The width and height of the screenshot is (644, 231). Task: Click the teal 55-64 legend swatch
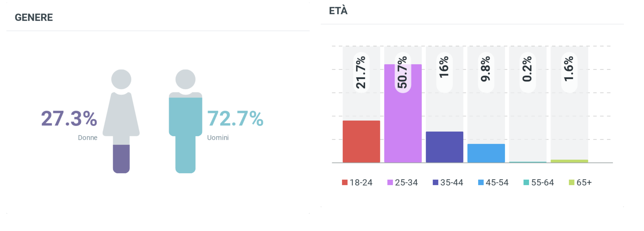point(526,182)
